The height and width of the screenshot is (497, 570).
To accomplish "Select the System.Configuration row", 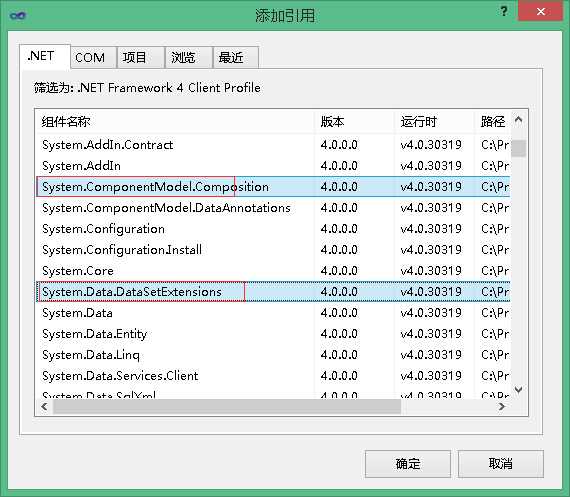I will click(273, 229).
